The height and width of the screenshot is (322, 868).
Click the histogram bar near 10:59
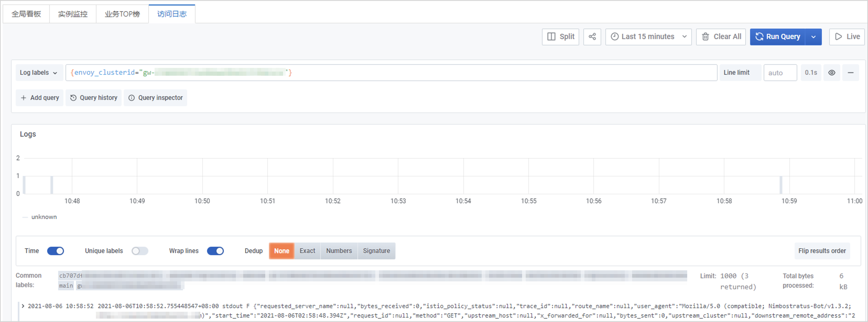click(781, 185)
